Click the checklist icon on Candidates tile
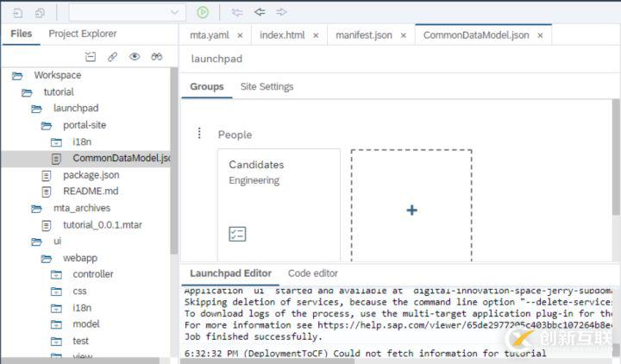The image size is (621, 364). 237,234
